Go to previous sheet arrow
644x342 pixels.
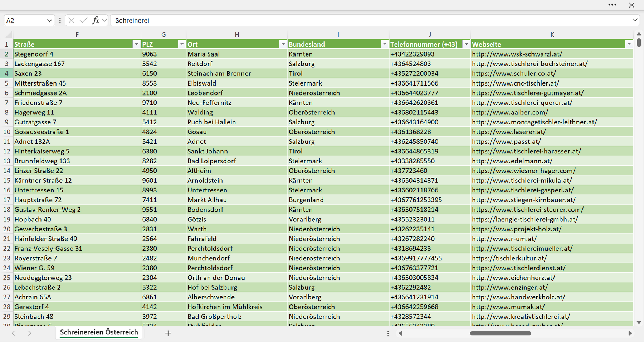click(14, 333)
